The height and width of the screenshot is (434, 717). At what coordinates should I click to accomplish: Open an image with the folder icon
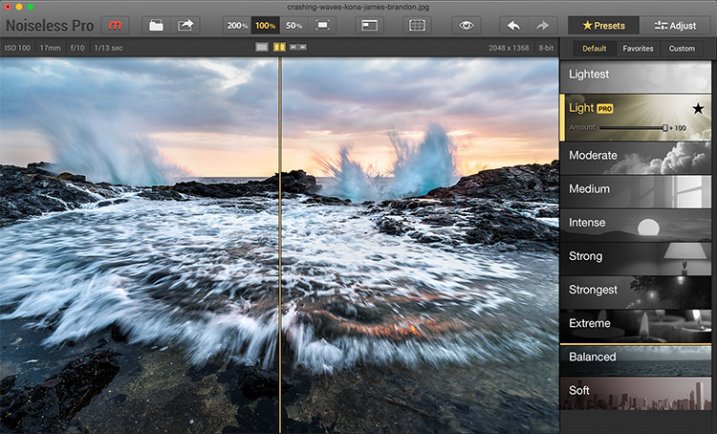click(157, 25)
